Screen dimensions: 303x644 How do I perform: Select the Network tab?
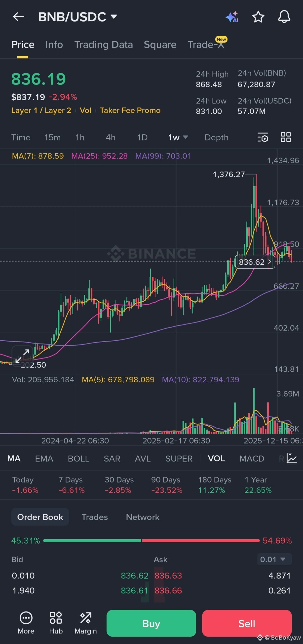point(143,517)
